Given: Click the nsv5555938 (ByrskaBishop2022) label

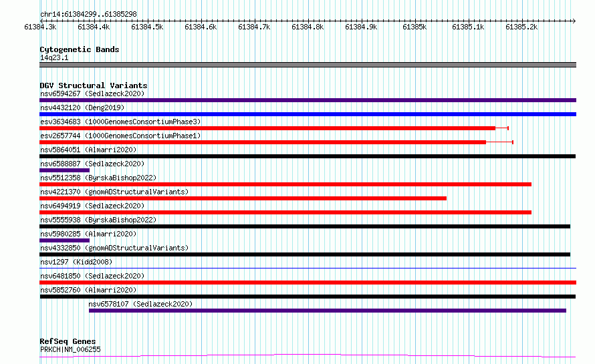Looking at the screenshot, I should click(x=98, y=220).
